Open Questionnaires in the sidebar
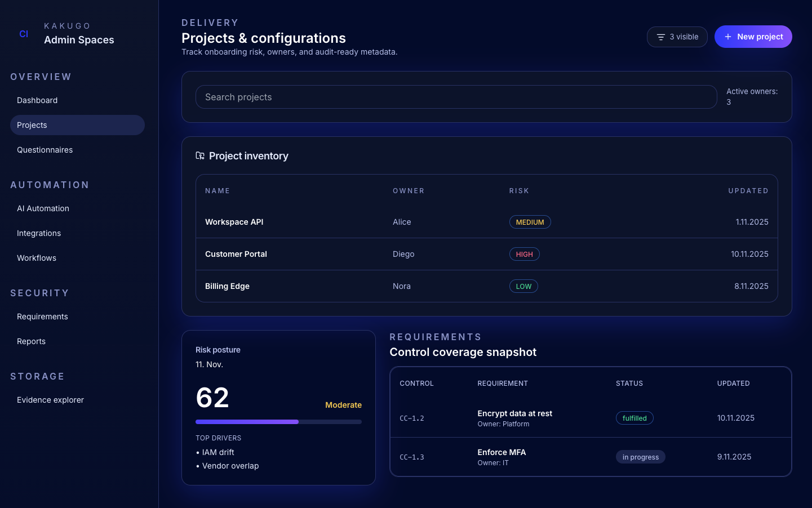Screen dimensions: 812x508 point(45,150)
